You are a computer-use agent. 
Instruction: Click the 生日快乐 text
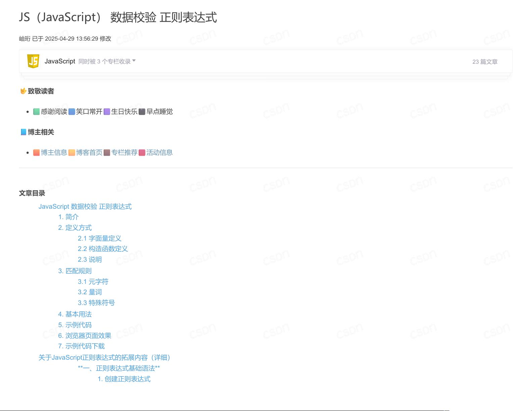point(124,112)
